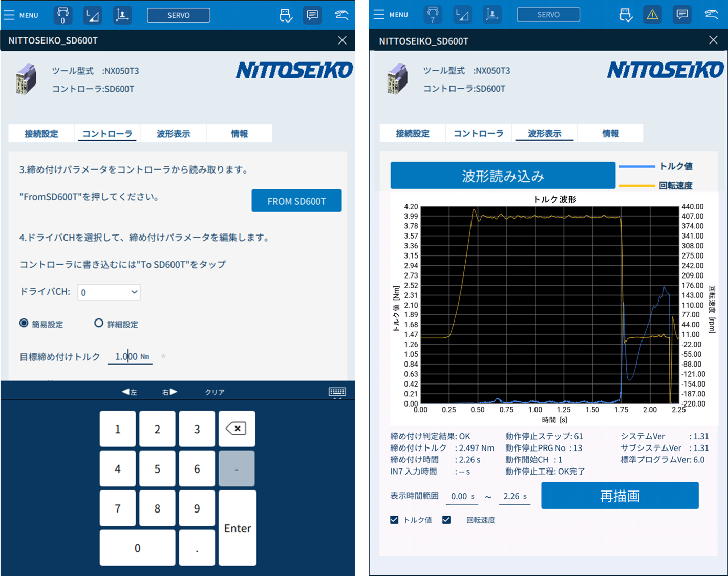Click the controller status check icon in left screen
728x576 pixels.
tap(286, 15)
